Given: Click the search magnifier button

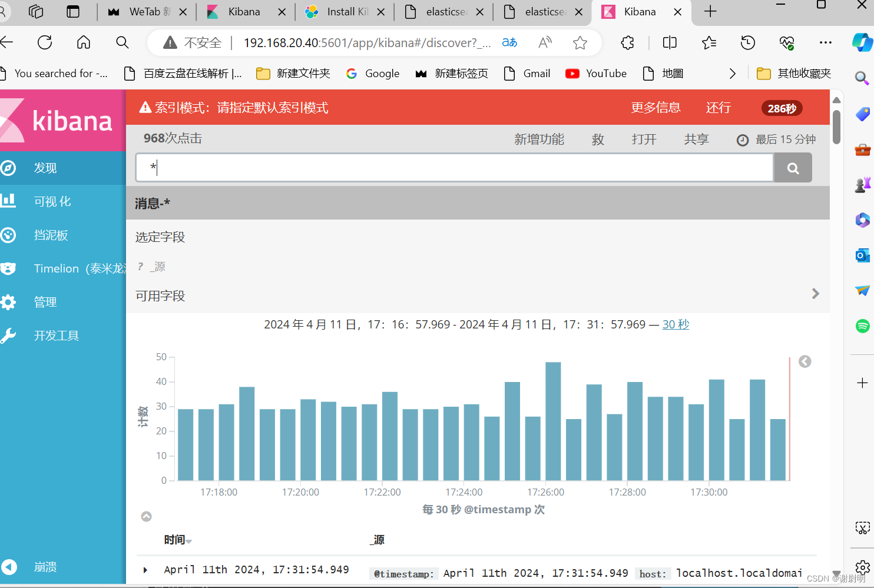Looking at the screenshot, I should point(793,168).
